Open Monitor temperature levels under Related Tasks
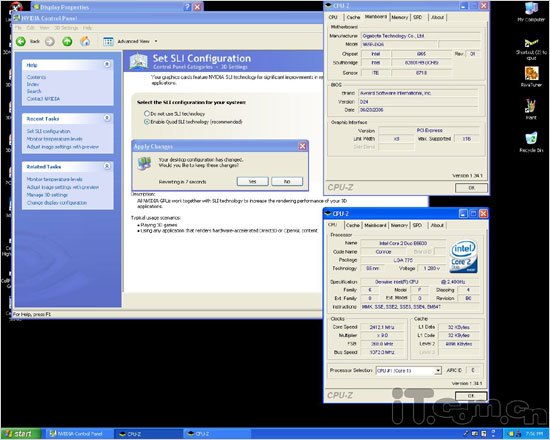Image resolution: width=550 pixels, height=440 pixels. point(54,179)
